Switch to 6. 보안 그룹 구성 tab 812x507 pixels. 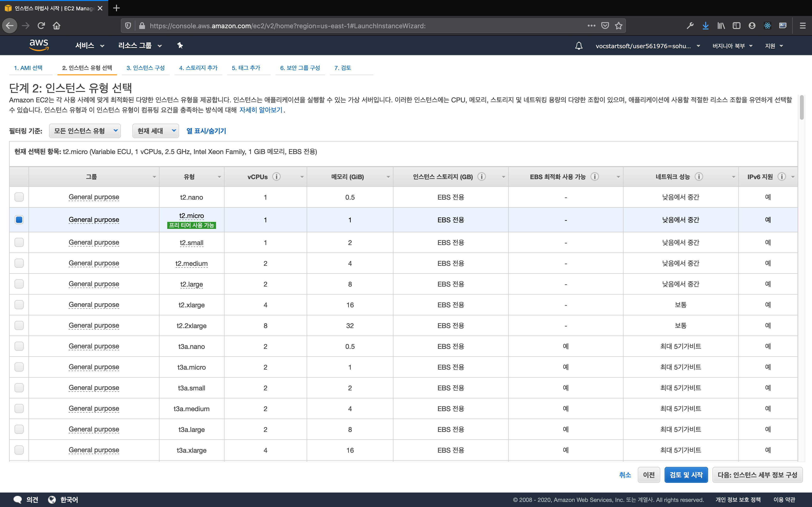click(x=300, y=68)
